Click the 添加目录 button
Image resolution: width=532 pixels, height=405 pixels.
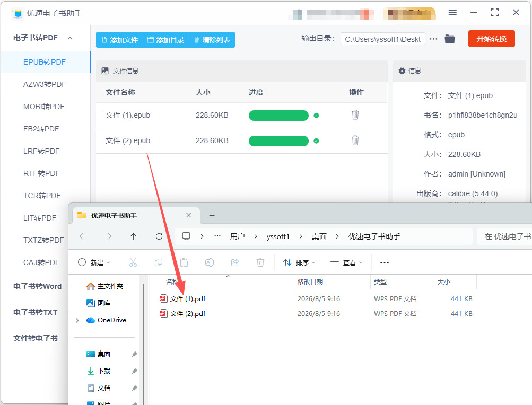pyautogui.click(x=165, y=40)
